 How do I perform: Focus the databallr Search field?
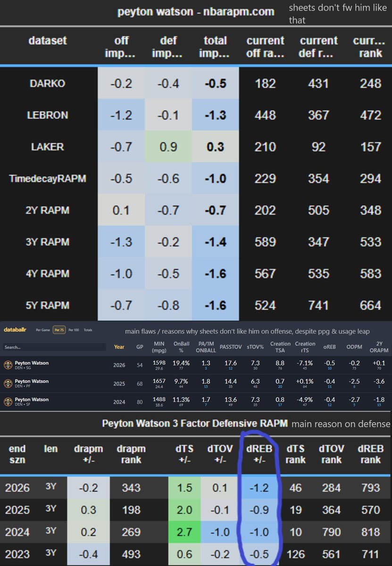click(x=54, y=347)
